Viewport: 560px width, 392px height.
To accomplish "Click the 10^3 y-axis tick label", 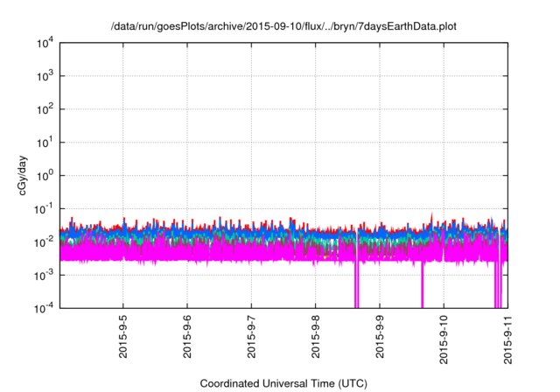I will pyautogui.click(x=45, y=76).
